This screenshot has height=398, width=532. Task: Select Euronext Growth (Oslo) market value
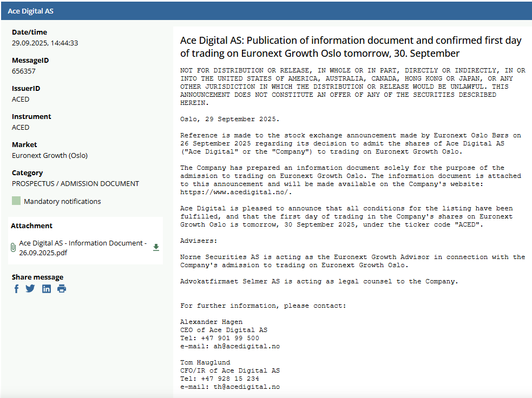click(x=50, y=156)
